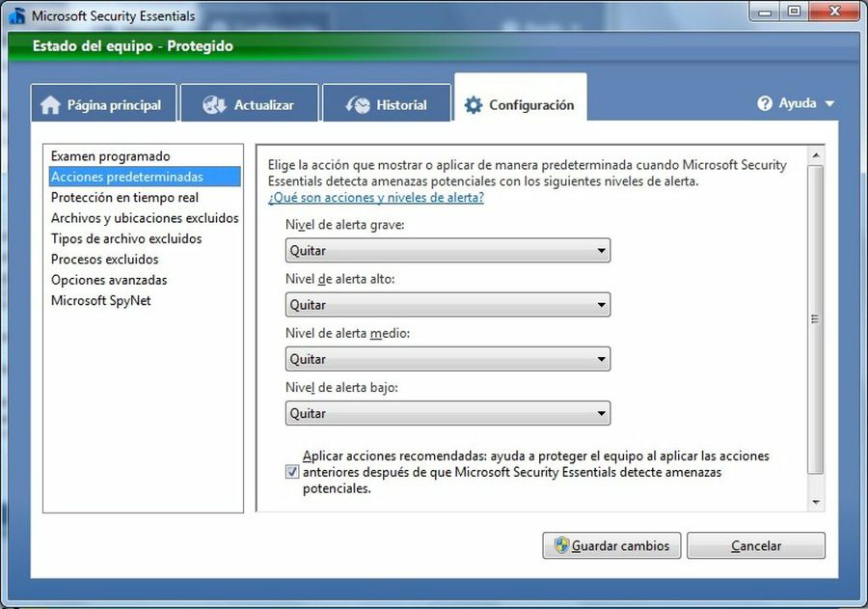868x609 pixels.
Task: Open Microsoft SpyNet settings
Action: pyautogui.click(x=100, y=300)
